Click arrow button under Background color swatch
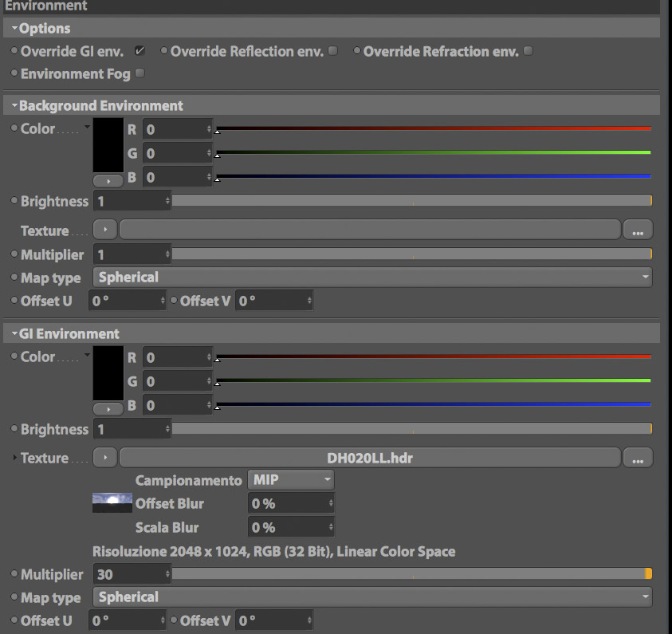 (108, 181)
